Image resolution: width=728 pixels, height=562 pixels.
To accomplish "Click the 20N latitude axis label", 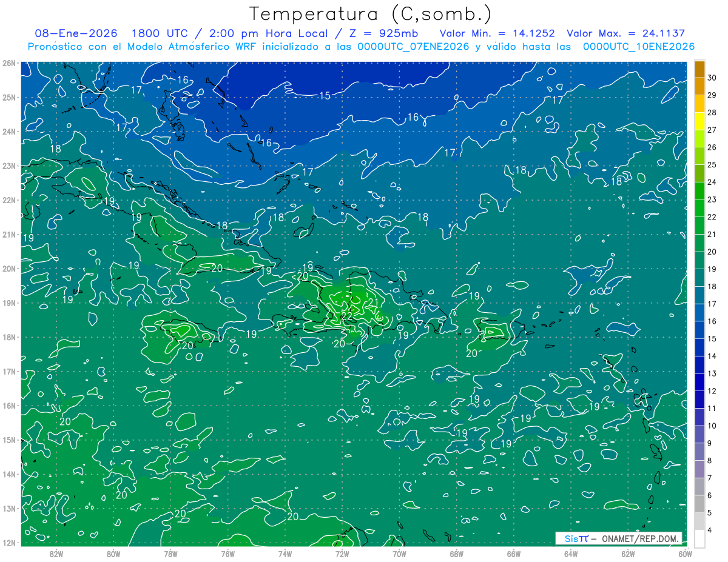I will (9, 269).
